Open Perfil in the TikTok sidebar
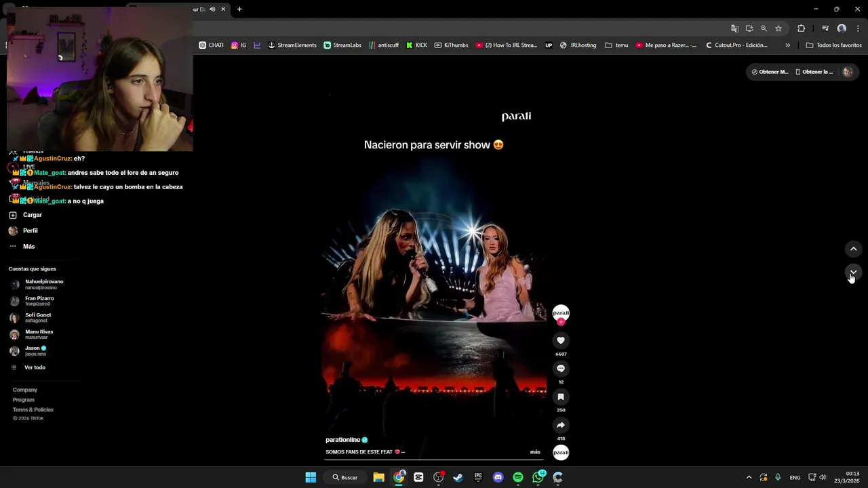Image resolution: width=868 pixels, height=488 pixels. click(x=24, y=230)
